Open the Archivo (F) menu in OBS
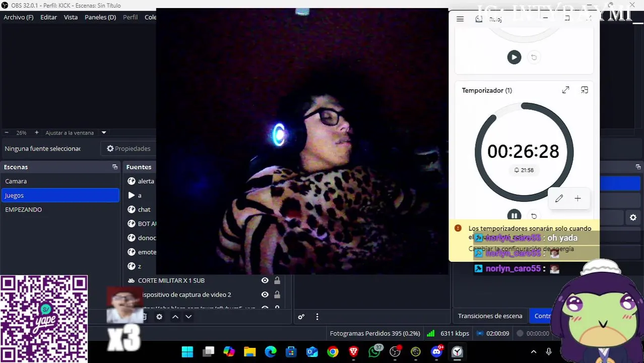The width and height of the screenshot is (644, 363). (19, 17)
